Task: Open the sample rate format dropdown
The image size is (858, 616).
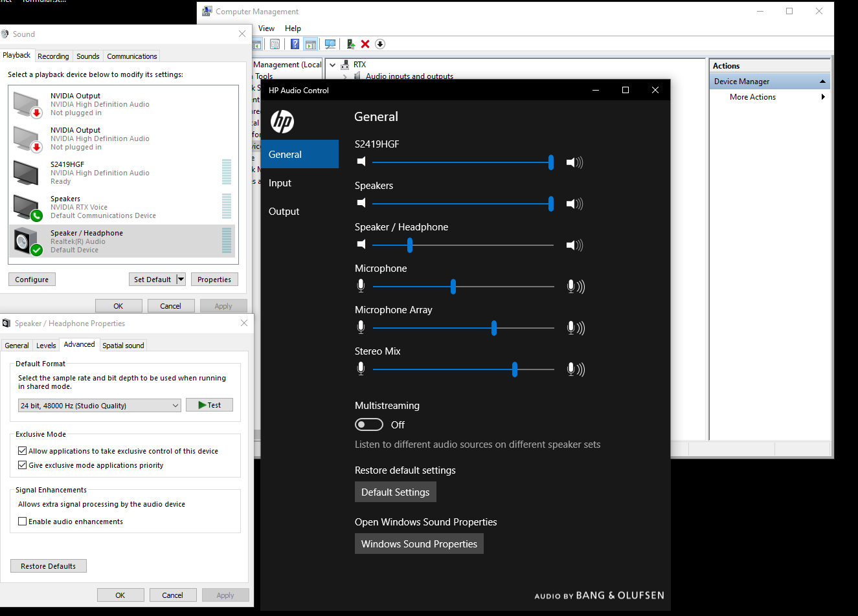Action: pyautogui.click(x=99, y=406)
